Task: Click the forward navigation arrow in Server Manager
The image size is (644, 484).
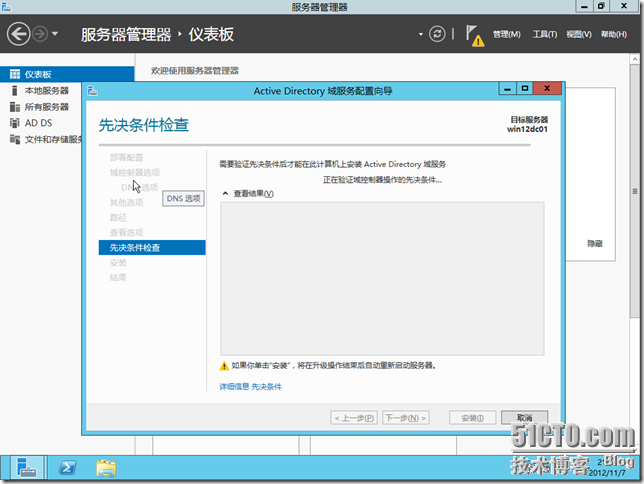Action: [40, 34]
